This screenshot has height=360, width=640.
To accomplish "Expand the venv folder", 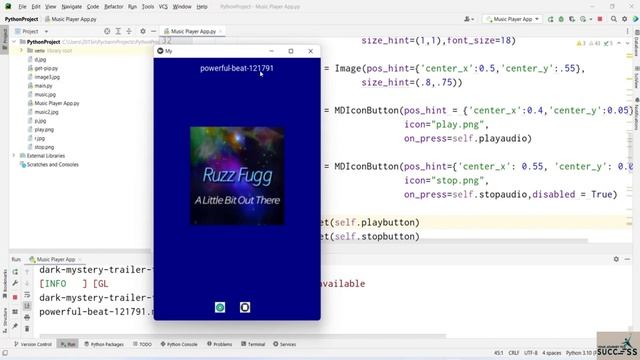I will pos(21,51).
